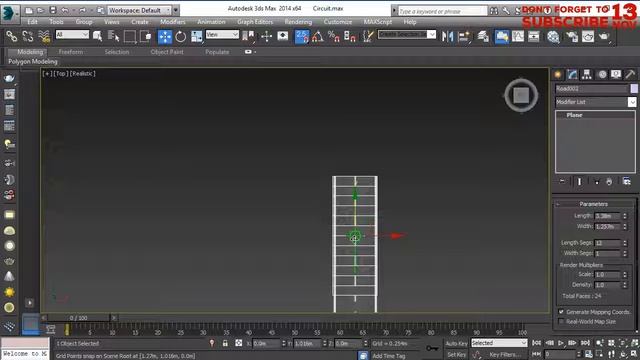Expand the Modifier List dropdown
The width and height of the screenshot is (640, 360).
[632, 102]
